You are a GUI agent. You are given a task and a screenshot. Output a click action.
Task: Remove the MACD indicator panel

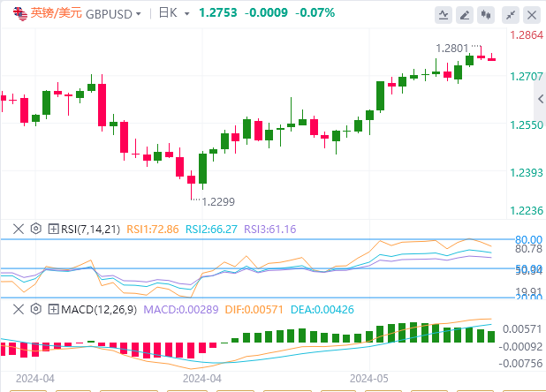point(19,309)
